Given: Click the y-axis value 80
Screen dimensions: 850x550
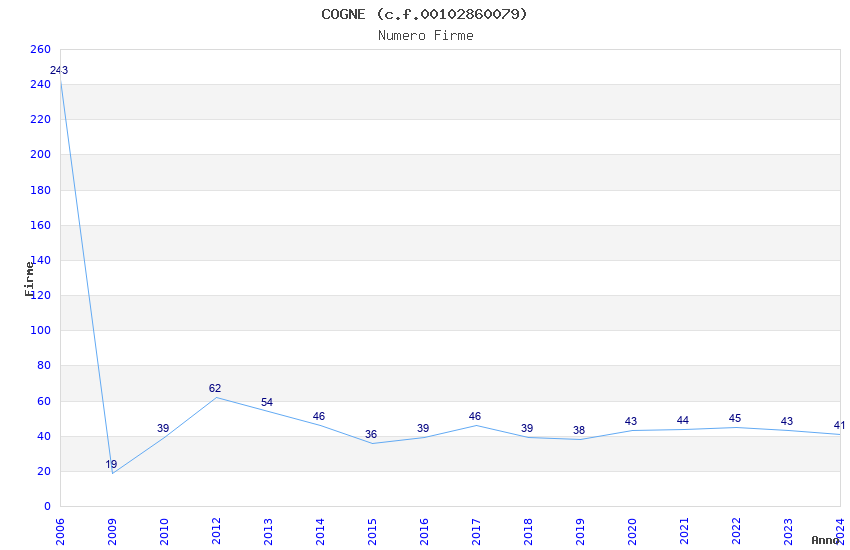Looking at the screenshot, I should coord(44,366).
